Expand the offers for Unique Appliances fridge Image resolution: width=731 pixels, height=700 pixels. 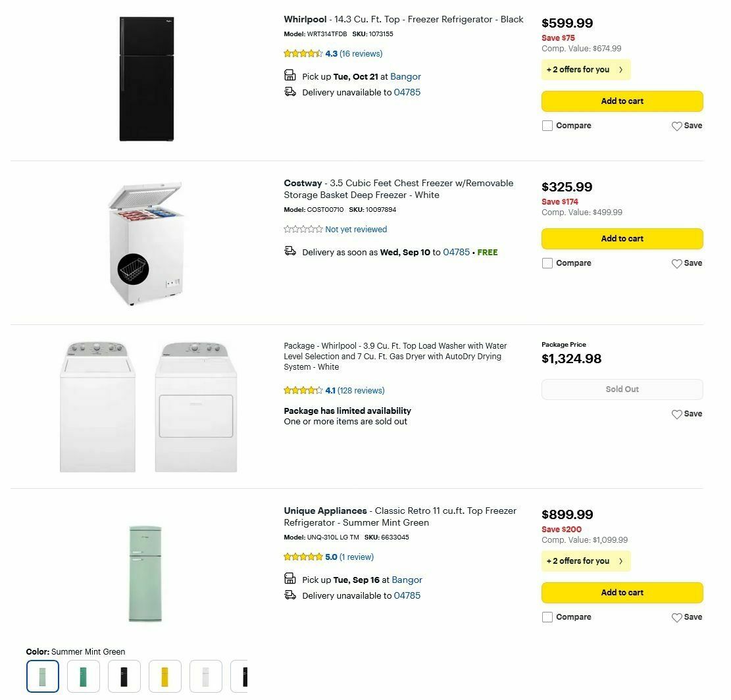click(x=585, y=561)
